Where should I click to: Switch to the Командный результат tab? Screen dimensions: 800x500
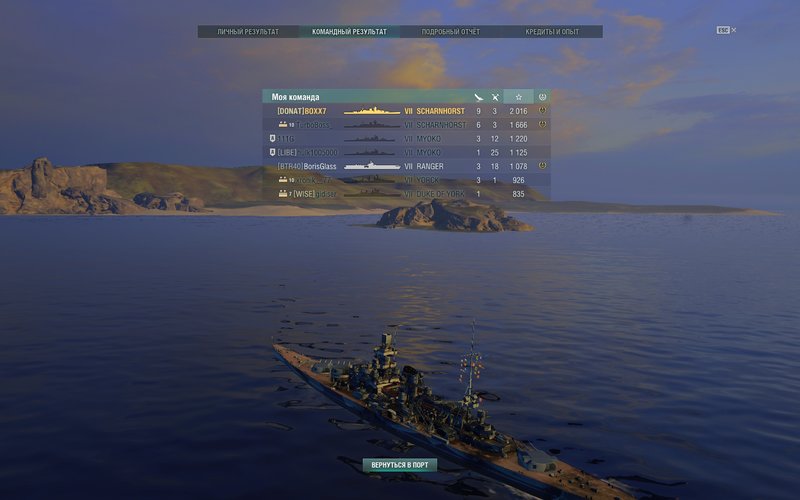point(349,32)
